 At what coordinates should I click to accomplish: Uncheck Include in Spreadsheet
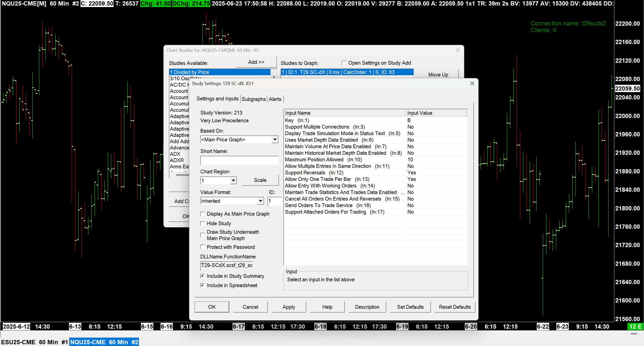pyautogui.click(x=203, y=285)
